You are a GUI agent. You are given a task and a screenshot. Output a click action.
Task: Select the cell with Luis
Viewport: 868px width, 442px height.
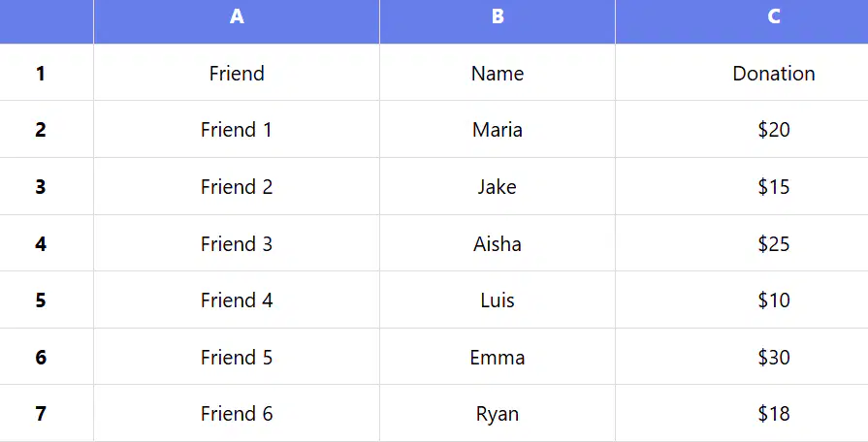coord(498,300)
